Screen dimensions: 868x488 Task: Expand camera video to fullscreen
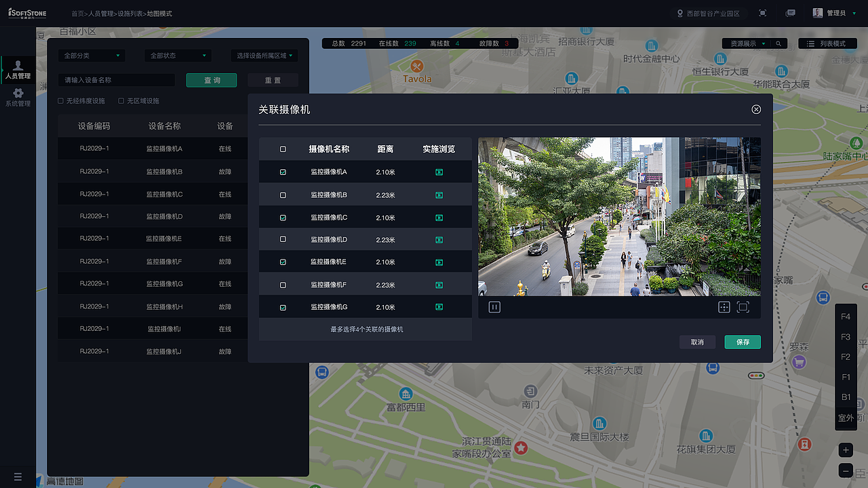(743, 307)
